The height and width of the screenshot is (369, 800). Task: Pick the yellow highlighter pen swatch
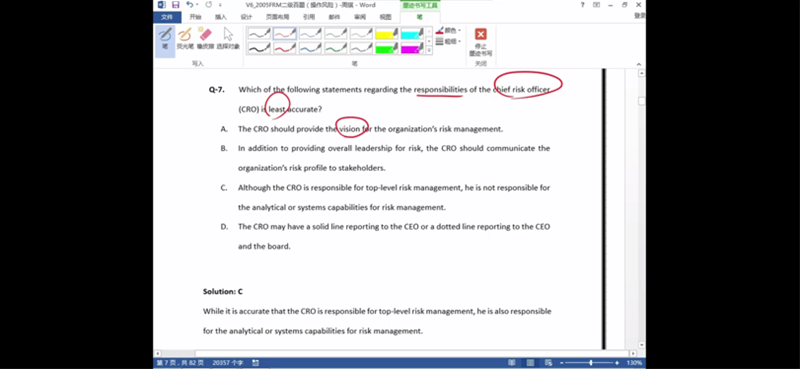(x=386, y=34)
